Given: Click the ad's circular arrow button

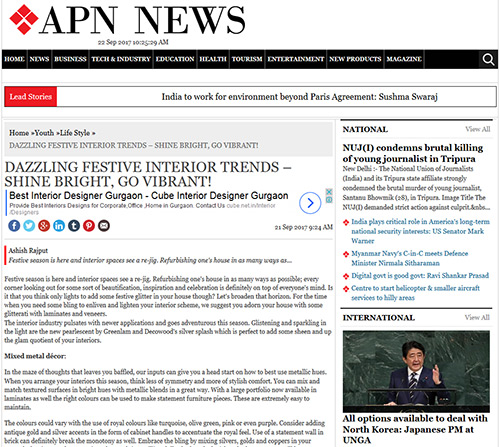Looking at the screenshot, I should coord(310,203).
